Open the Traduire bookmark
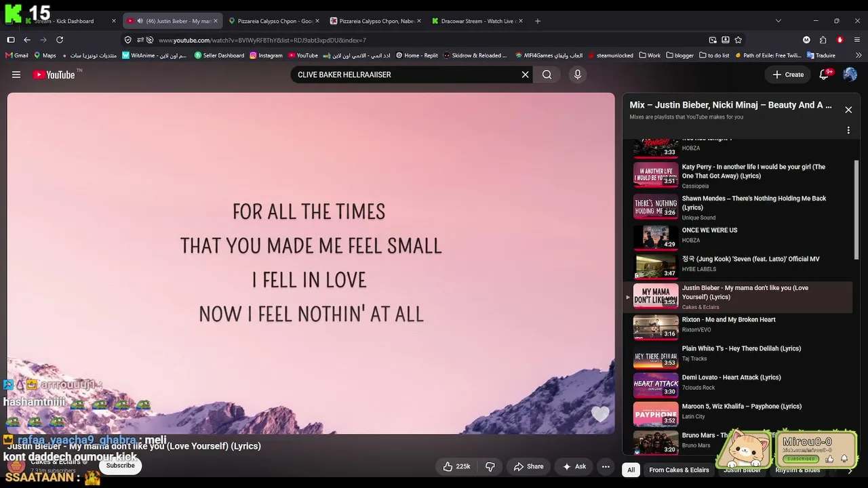 [x=821, y=56]
